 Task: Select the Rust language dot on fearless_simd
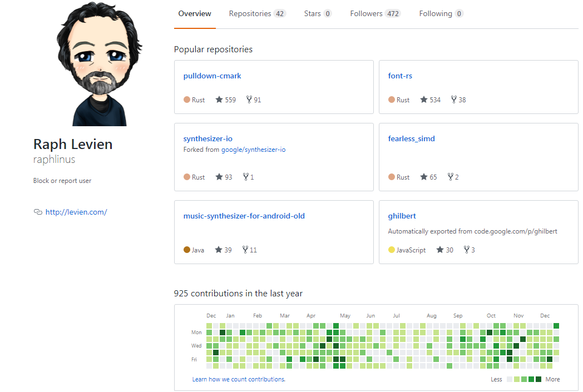(391, 176)
